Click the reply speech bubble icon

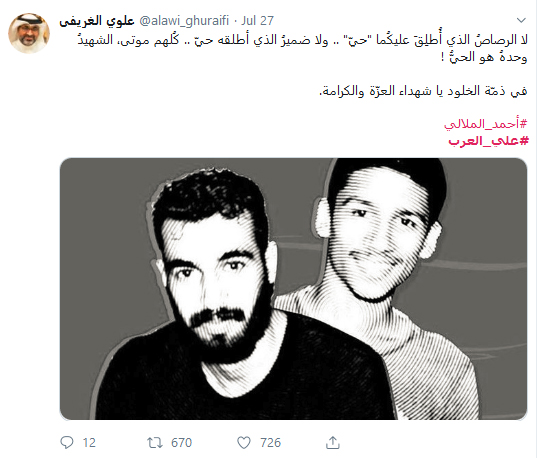(x=67, y=442)
